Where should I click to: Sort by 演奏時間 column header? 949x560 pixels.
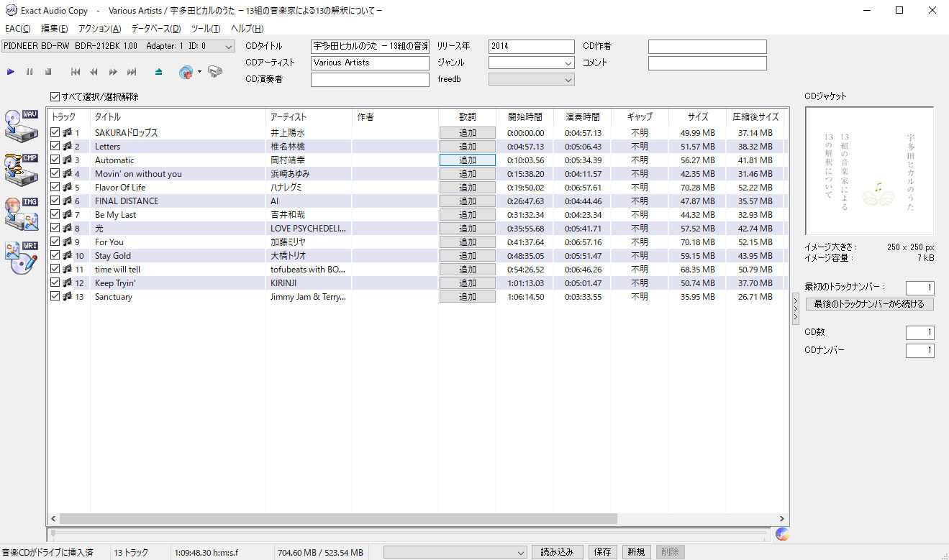click(582, 116)
